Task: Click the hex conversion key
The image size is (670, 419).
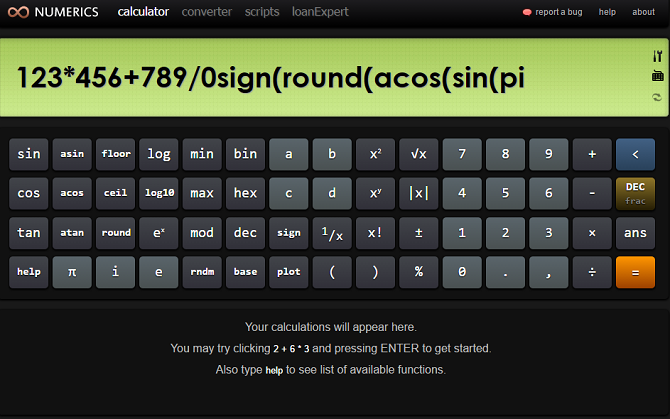Action: [x=245, y=193]
